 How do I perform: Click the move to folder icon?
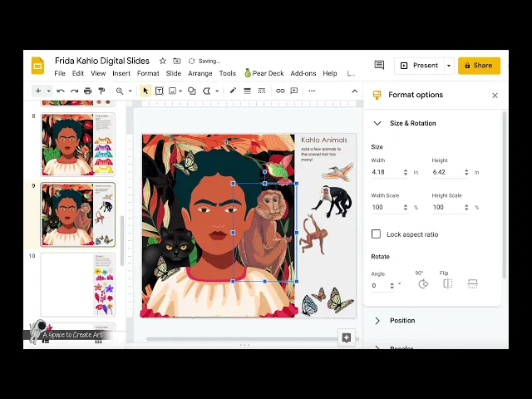point(177,61)
